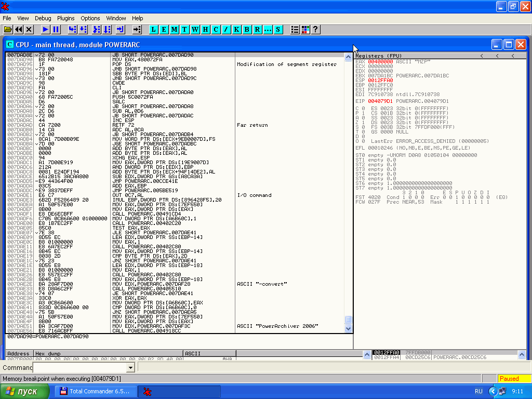This screenshot has width=532, height=399.
Task: Show Call stack with the K button
Action: 236,30
